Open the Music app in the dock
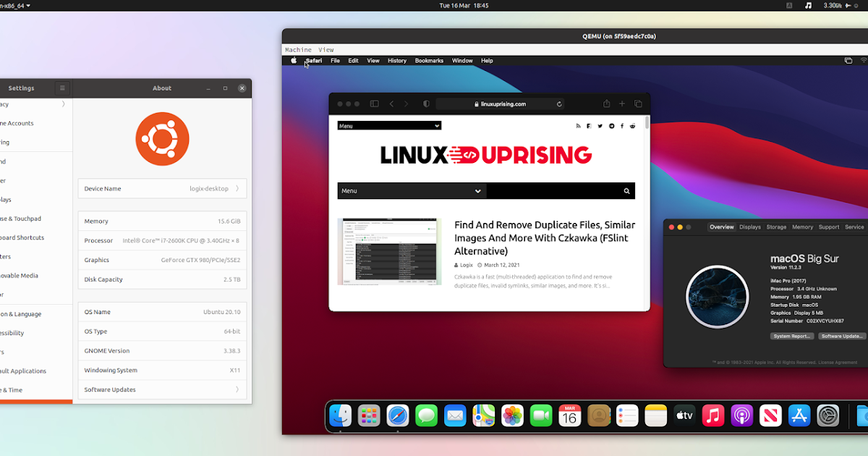The width and height of the screenshot is (868, 456). click(x=713, y=415)
